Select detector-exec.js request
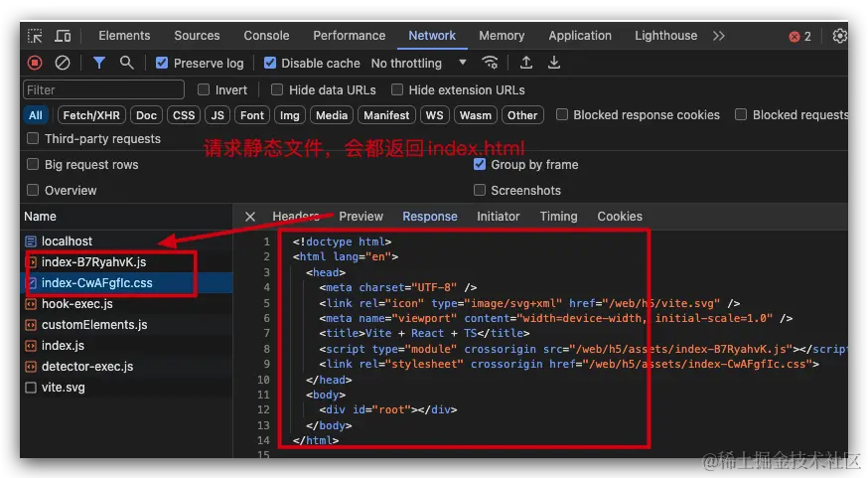Screen dimensions: 868x478 pos(127,367)
